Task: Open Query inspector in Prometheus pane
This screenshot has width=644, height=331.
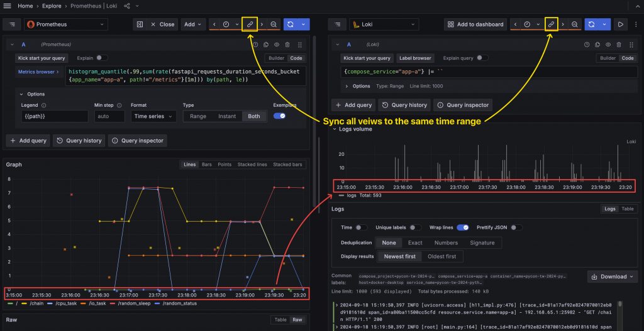Action: 138,141
